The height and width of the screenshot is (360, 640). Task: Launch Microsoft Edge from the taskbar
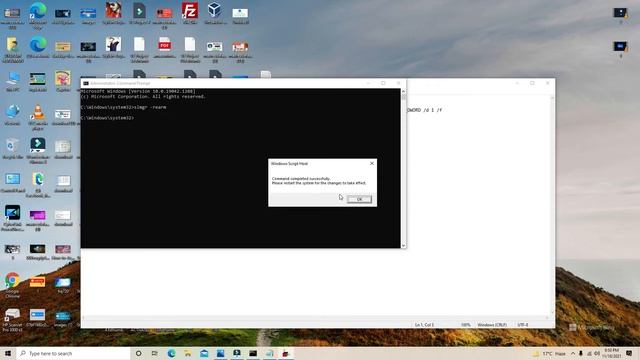click(171, 353)
